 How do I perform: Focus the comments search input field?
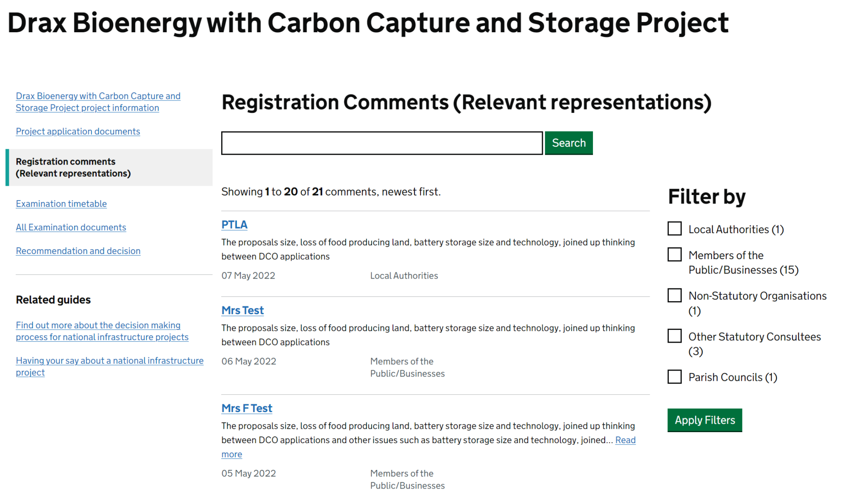click(x=381, y=143)
